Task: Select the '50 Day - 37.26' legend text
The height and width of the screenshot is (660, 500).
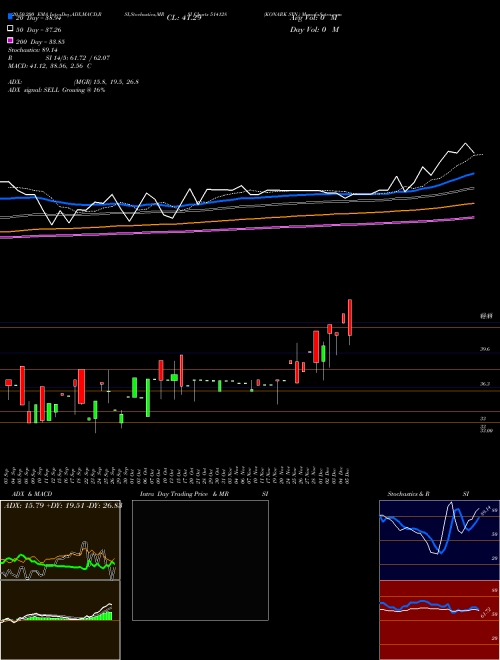Action: [x=39, y=30]
